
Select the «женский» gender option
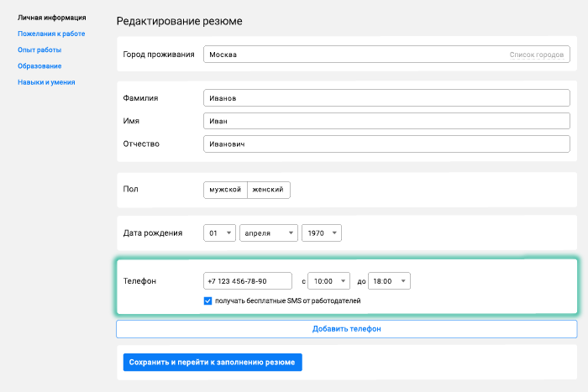[x=269, y=190]
